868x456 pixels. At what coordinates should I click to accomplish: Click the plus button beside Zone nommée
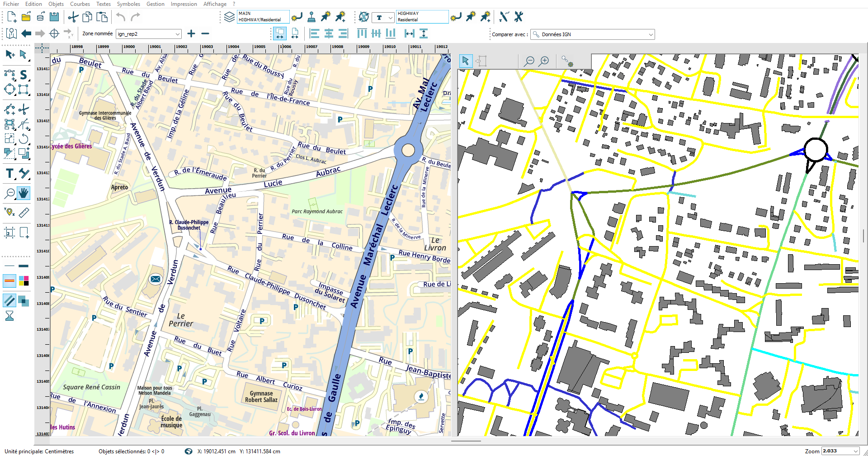tap(191, 34)
